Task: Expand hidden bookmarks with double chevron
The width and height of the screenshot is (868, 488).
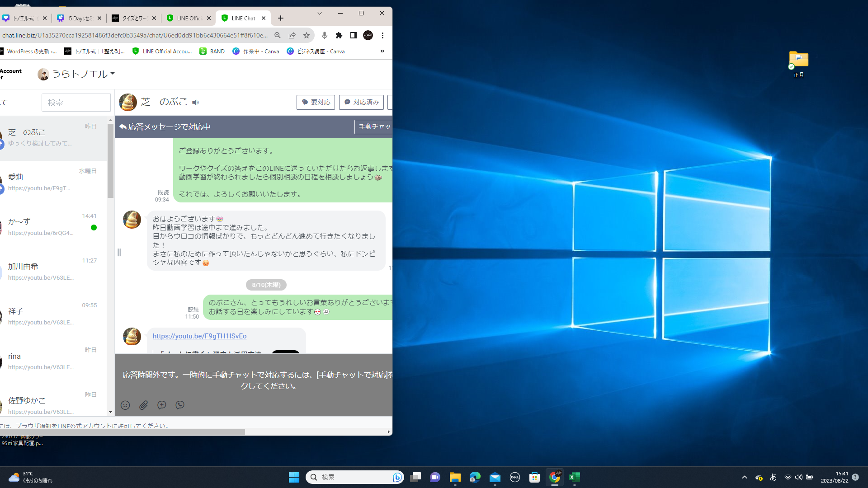Action: point(382,51)
